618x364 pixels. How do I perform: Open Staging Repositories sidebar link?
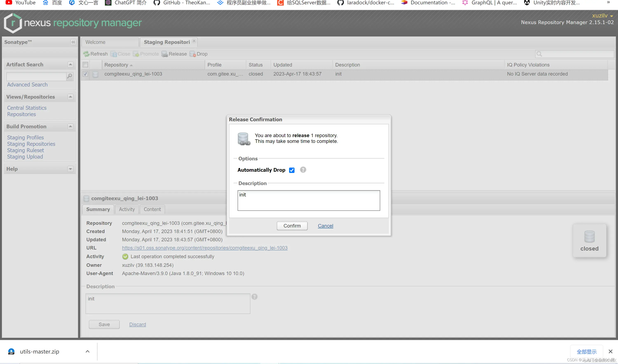[31, 144]
